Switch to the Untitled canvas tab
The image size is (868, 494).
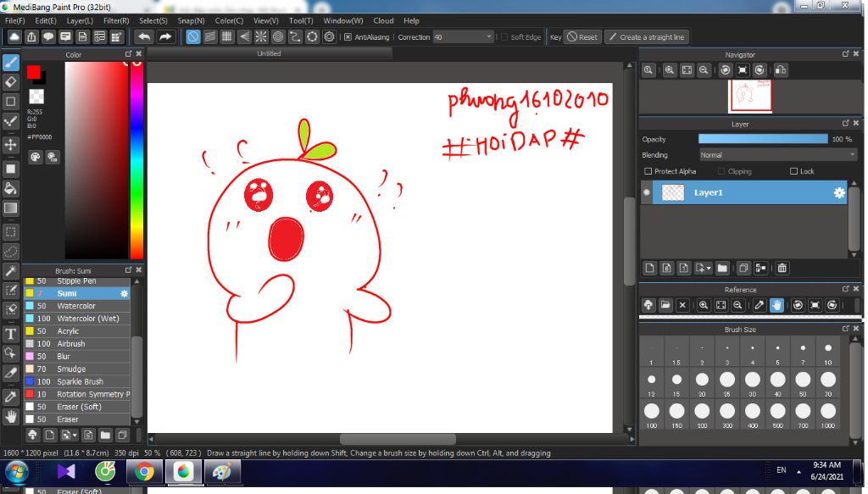pos(269,53)
